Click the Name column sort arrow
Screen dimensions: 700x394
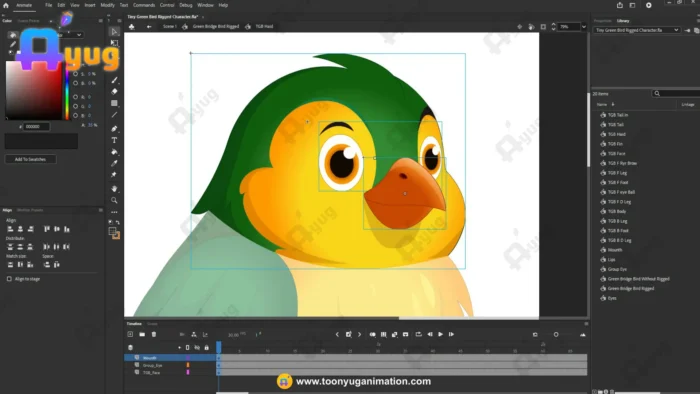click(x=613, y=104)
